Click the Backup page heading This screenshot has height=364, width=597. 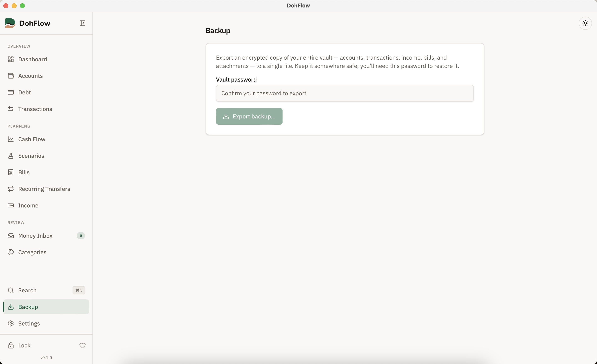click(218, 31)
